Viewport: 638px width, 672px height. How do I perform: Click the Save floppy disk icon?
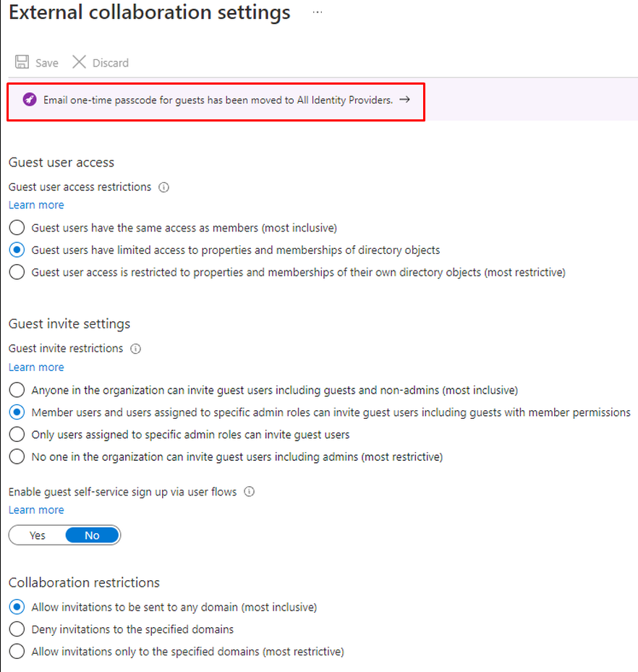tap(22, 62)
